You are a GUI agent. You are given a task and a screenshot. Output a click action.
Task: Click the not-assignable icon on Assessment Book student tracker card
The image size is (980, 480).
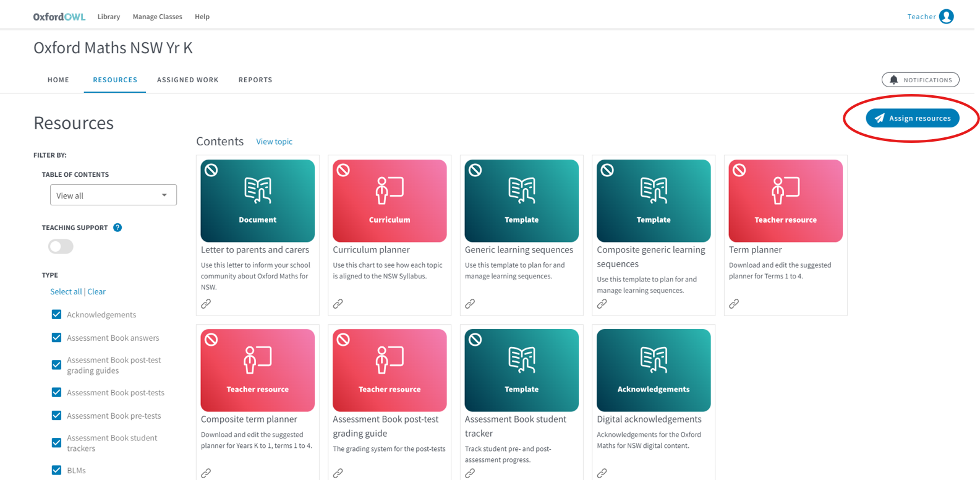pos(475,340)
